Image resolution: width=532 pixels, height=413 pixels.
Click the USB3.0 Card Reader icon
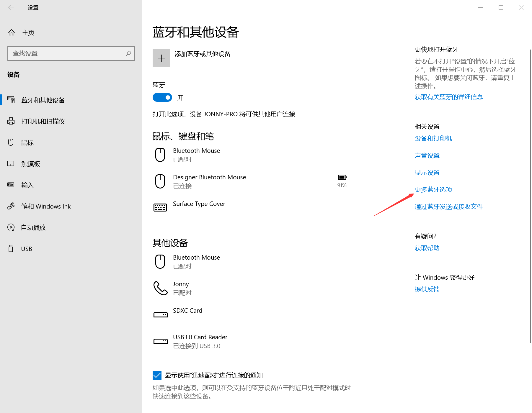coord(160,341)
